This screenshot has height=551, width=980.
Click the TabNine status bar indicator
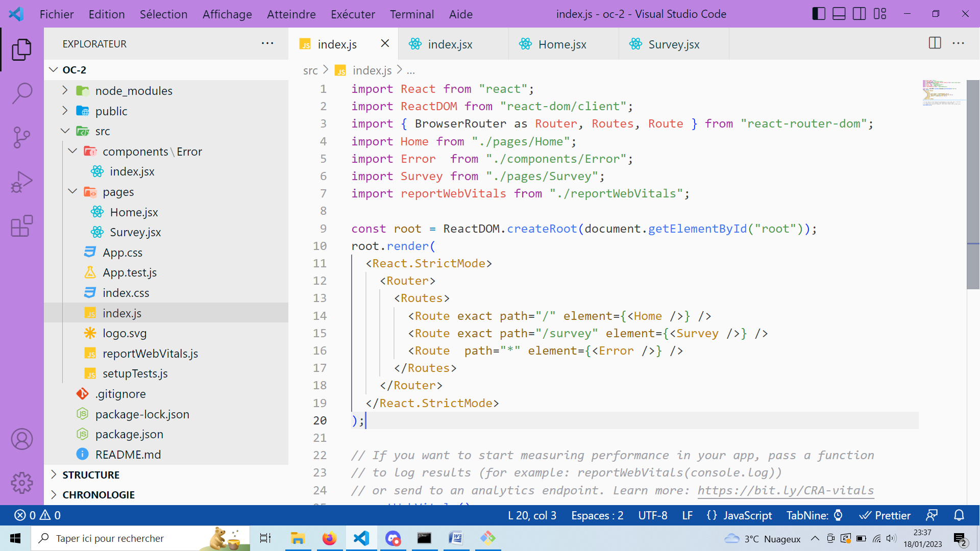[x=814, y=515]
